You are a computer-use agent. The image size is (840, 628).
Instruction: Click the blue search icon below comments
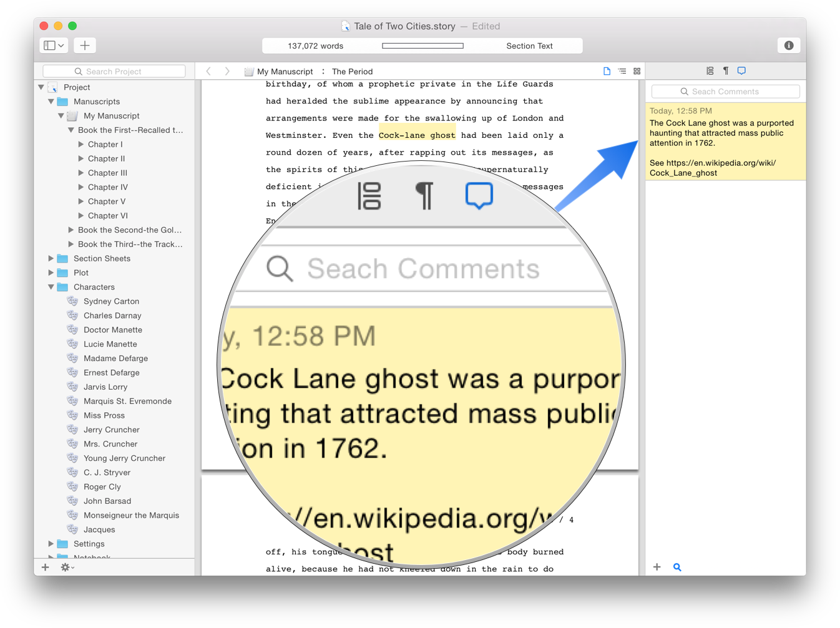[x=677, y=567]
